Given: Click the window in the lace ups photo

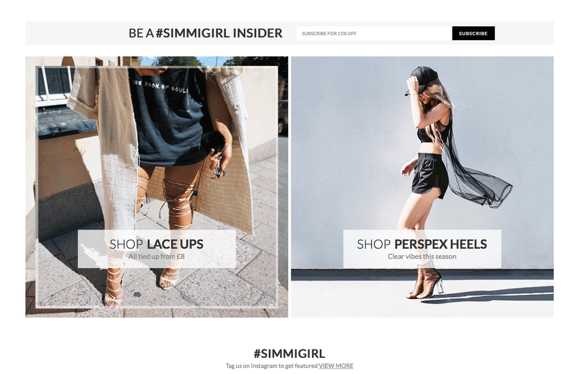Looking at the screenshot, I should point(55,83).
